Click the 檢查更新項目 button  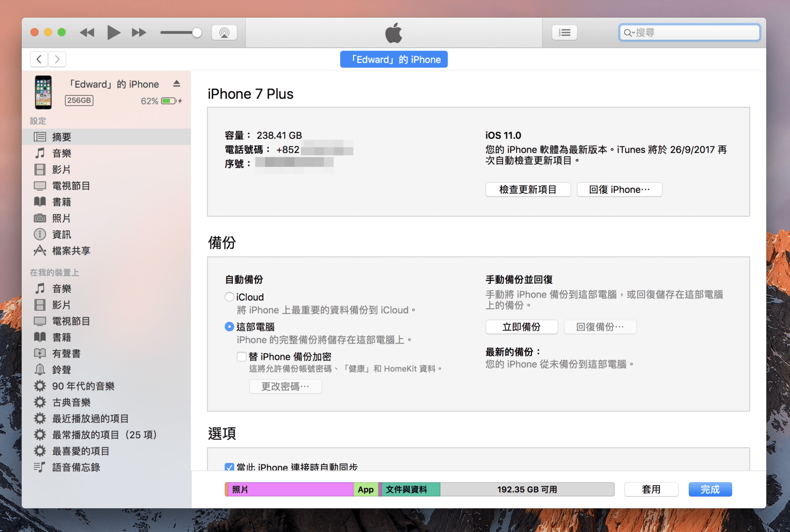pos(528,190)
